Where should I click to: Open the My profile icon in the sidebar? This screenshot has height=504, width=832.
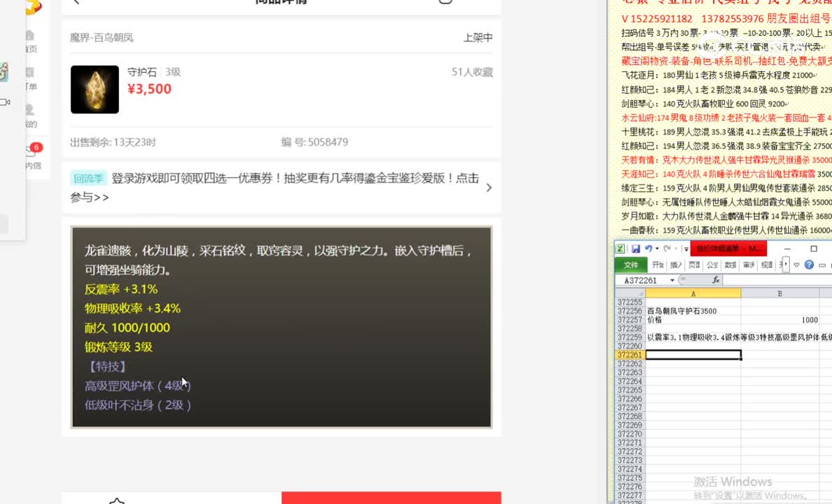pos(30,111)
